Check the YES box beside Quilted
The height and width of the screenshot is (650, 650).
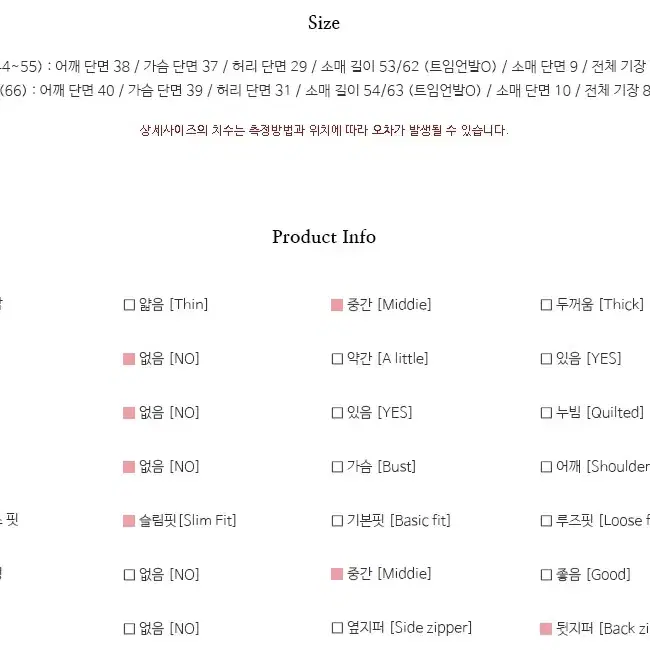point(337,412)
